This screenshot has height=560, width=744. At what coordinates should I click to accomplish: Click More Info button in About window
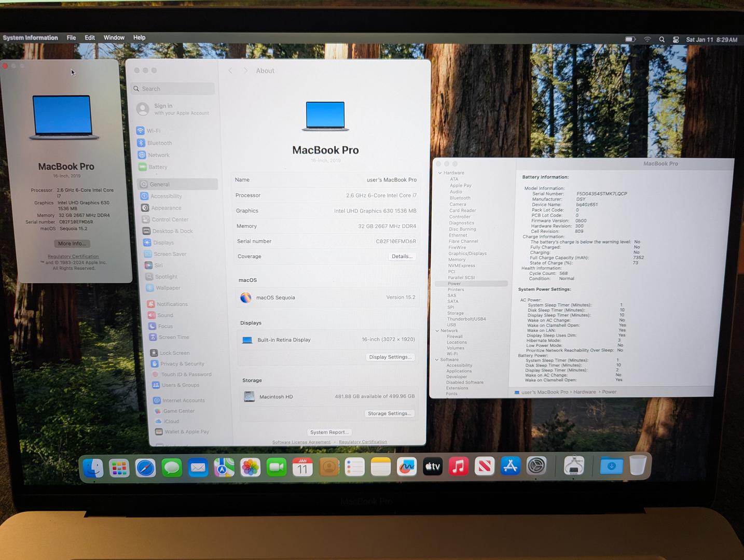point(72,243)
